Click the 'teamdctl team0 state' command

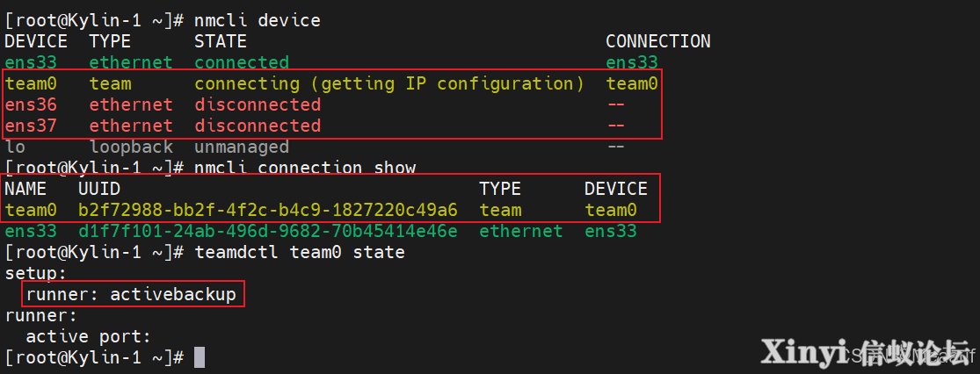point(300,253)
